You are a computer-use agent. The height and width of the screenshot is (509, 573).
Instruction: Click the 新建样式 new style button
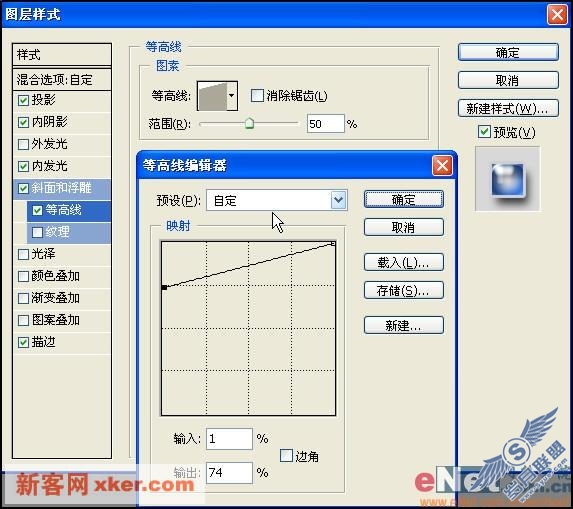point(508,109)
